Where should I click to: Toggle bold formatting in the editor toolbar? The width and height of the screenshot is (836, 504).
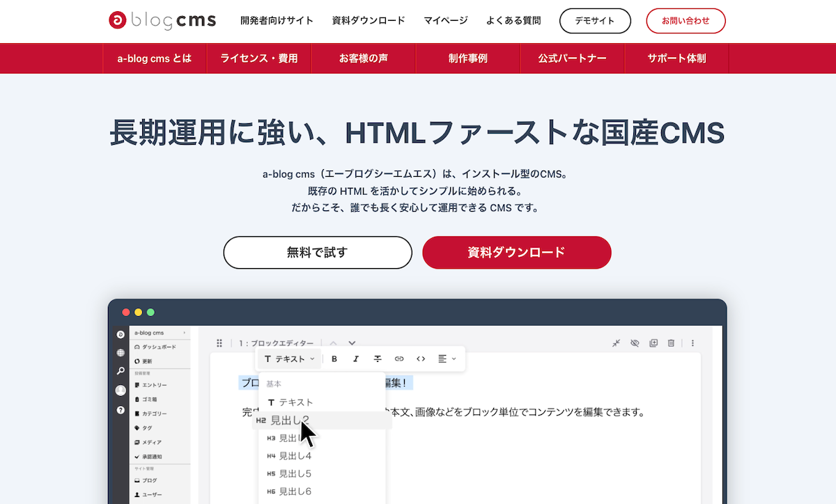[334, 359]
